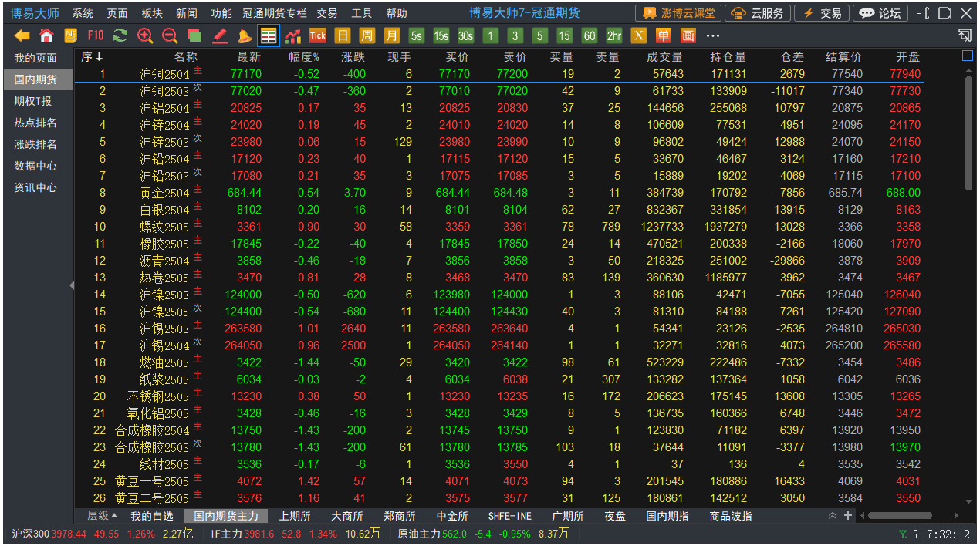The height and width of the screenshot is (546, 980).
Task: Choose the 2hr period button
Action: (614, 35)
